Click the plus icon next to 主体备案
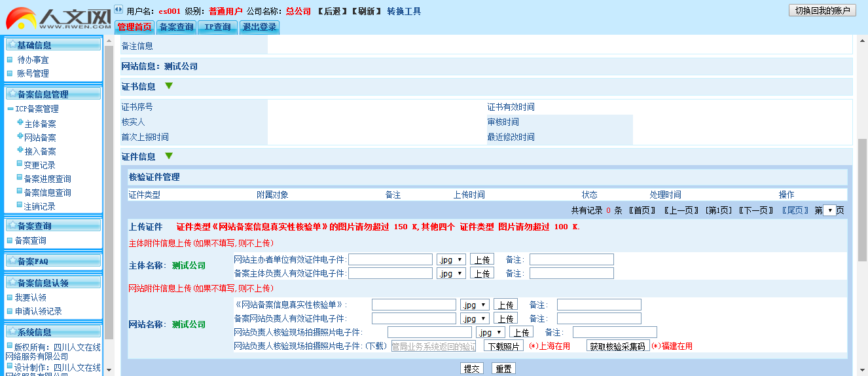 (x=20, y=123)
